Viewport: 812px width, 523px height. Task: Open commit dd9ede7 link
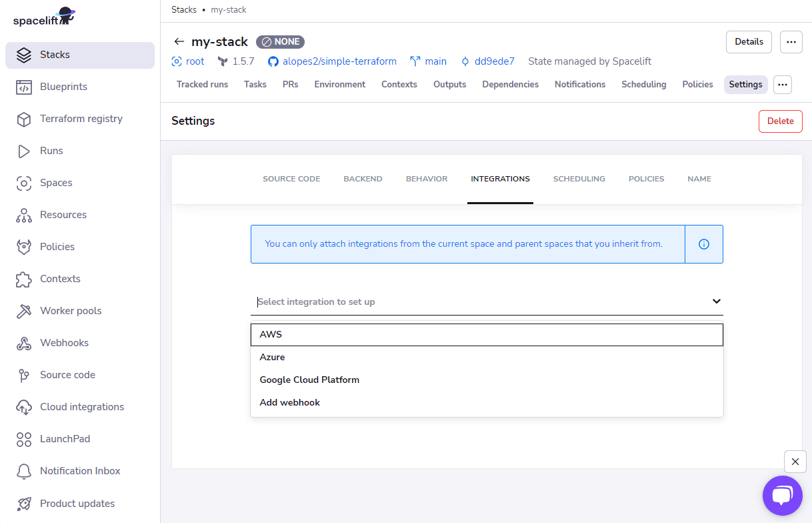pyautogui.click(x=487, y=61)
